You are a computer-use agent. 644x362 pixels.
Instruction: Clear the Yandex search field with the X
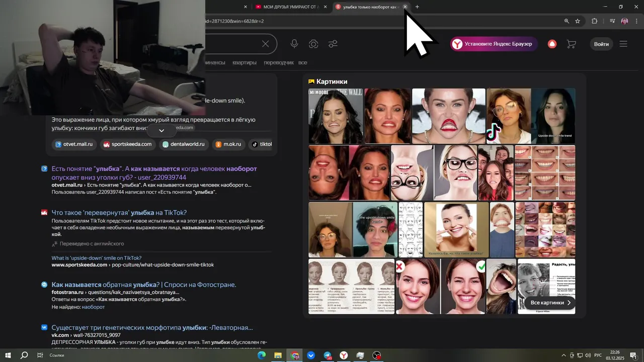pyautogui.click(x=265, y=44)
